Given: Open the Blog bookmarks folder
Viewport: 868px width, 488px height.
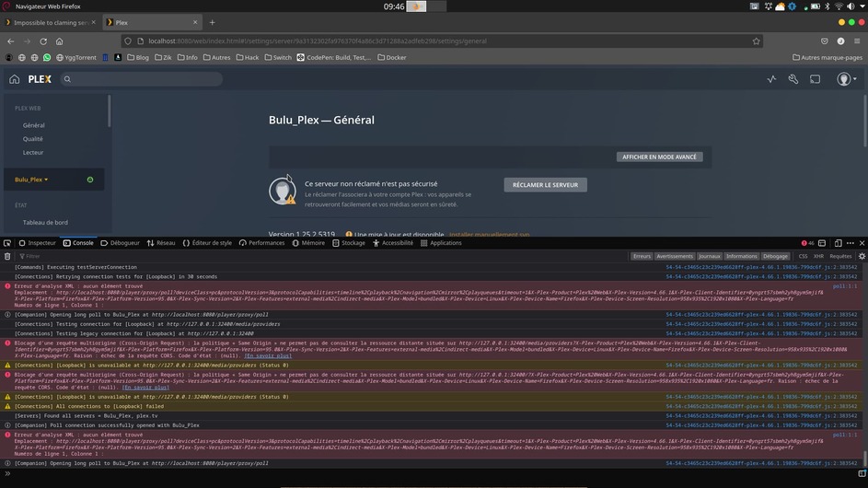Looking at the screenshot, I should [x=138, y=57].
